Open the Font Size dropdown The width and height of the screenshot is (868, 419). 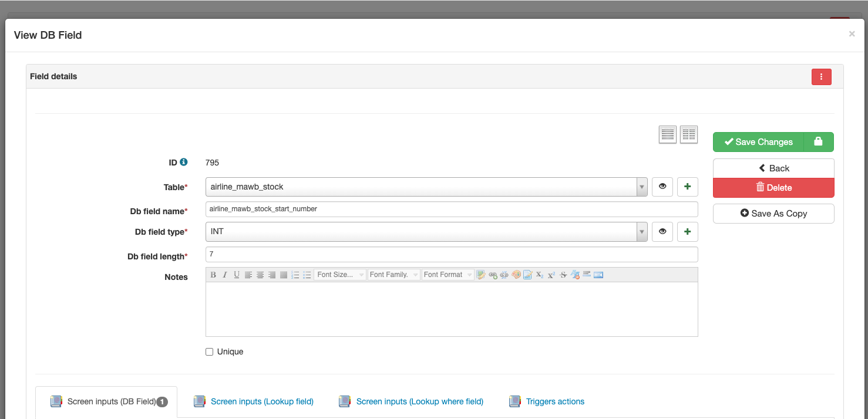(340, 275)
